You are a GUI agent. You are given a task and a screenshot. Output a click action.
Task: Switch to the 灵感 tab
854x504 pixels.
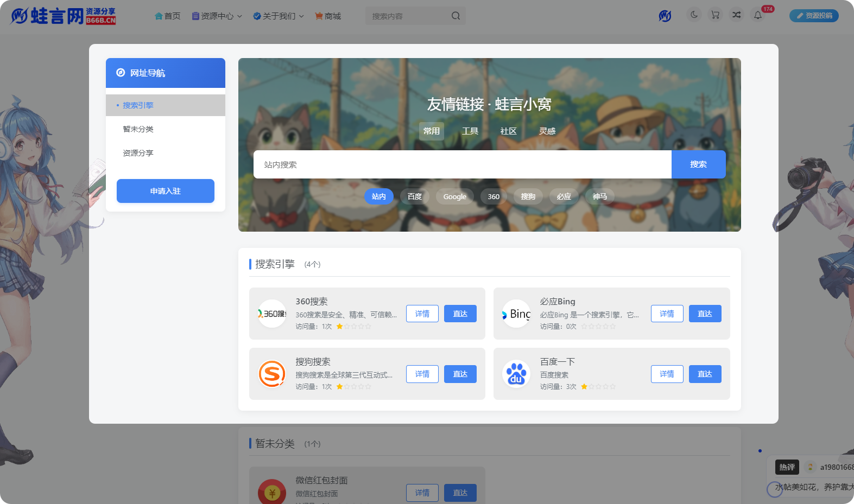coord(547,131)
